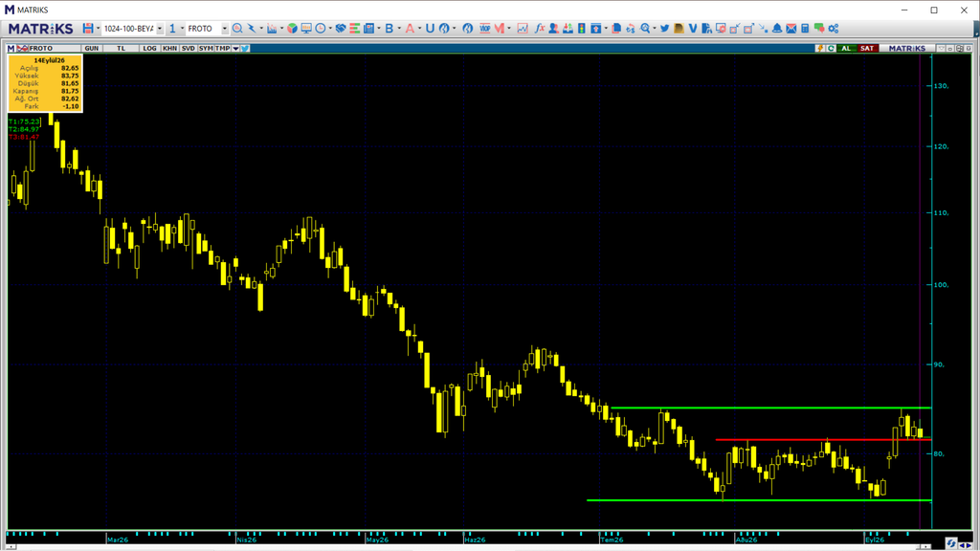980x551 pixels.
Task: Open the green-red stacked bars icon
Action: [354, 29]
